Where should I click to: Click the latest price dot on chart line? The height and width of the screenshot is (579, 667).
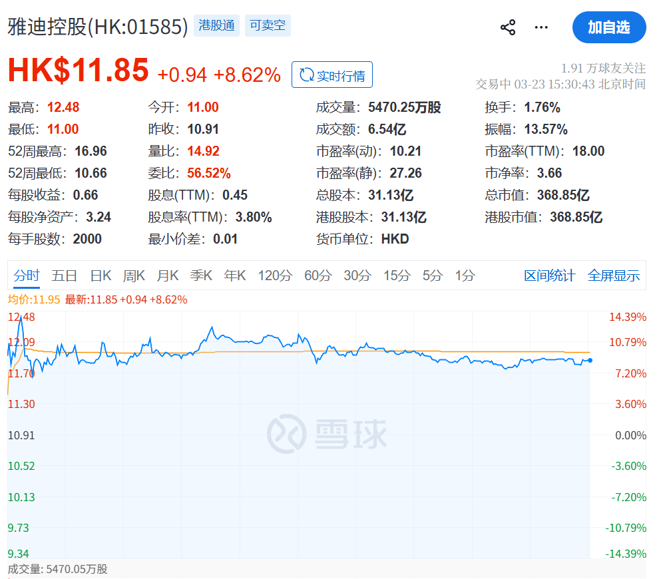590,360
